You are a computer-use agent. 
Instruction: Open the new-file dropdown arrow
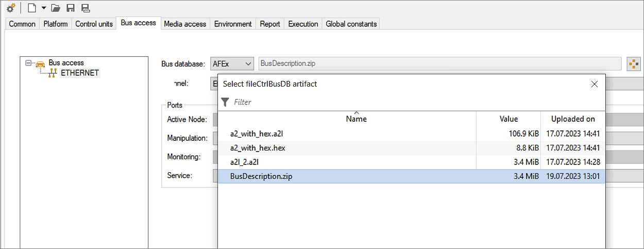[44, 8]
